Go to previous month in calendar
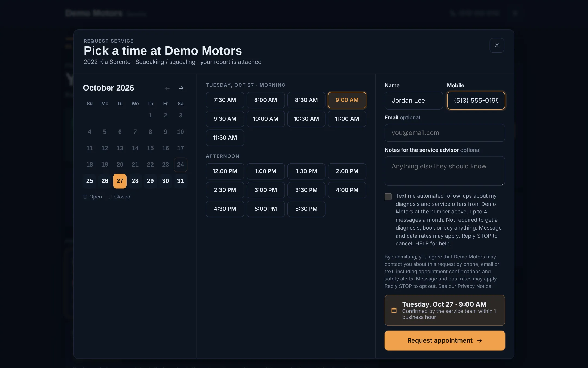This screenshot has width=588, height=368. pos(167,88)
